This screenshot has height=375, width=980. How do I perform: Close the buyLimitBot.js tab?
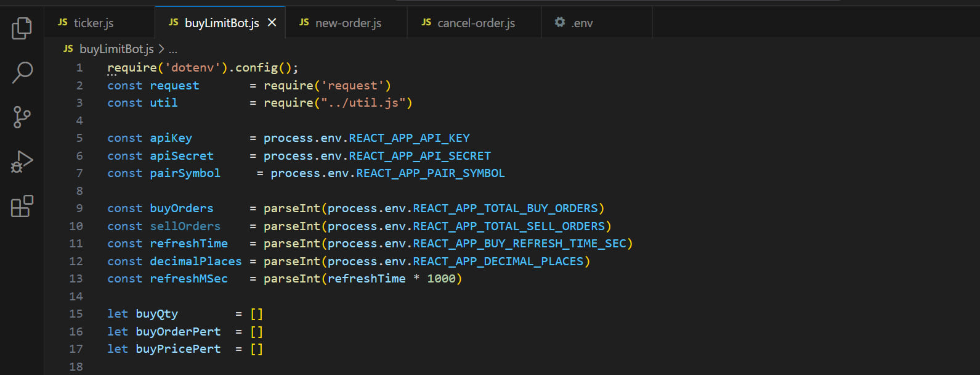(272, 23)
